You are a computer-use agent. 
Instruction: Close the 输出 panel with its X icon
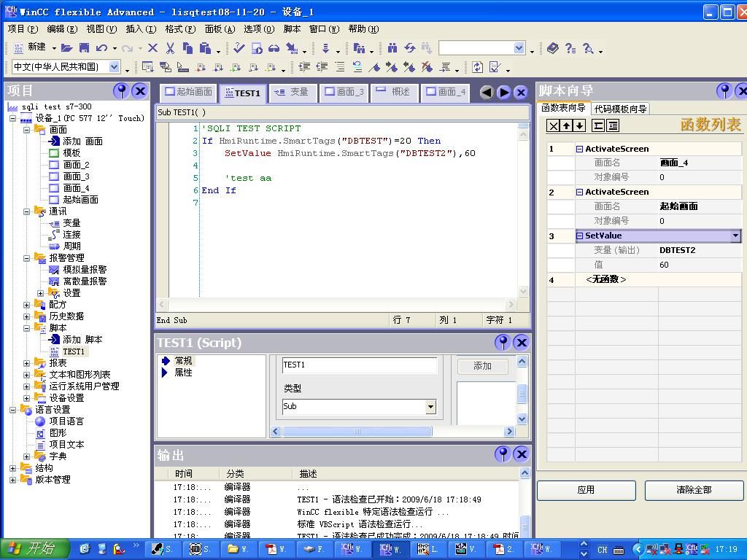tap(522, 454)
